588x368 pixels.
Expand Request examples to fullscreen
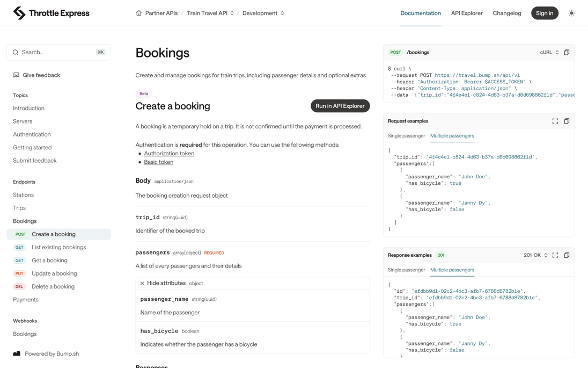556,121
